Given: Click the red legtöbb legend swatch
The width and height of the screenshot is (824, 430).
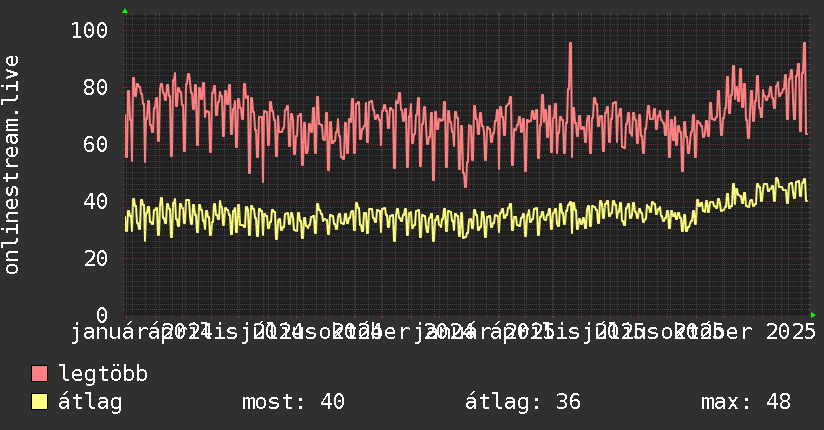Looking at the screenshot, I should [39, 373].
